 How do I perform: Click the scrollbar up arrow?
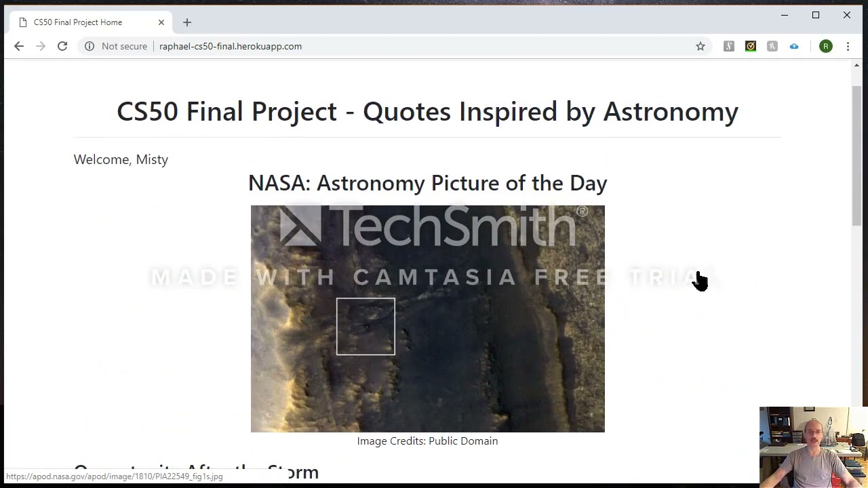tap(857, 66)
